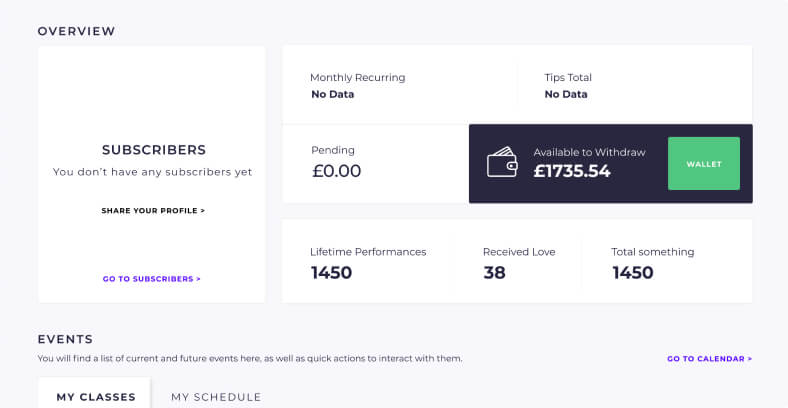Open the GO TO CALENDAR link
Viewport: 788px width, 408px height.
point(710,359)
